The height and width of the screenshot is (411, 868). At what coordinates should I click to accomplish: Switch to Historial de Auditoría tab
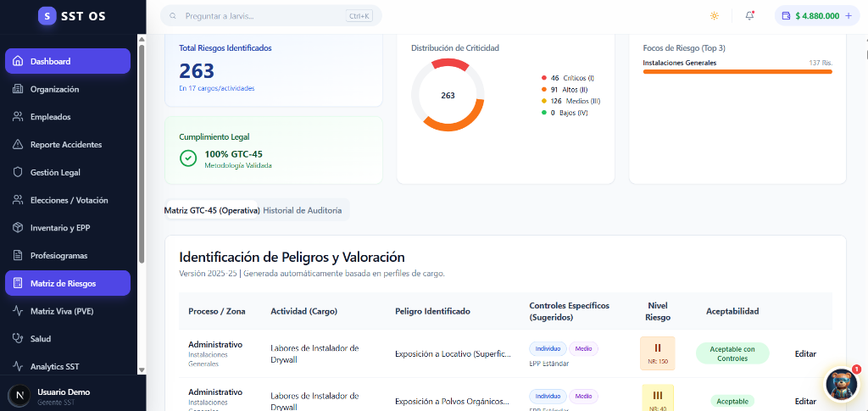[x=303, y=210]
